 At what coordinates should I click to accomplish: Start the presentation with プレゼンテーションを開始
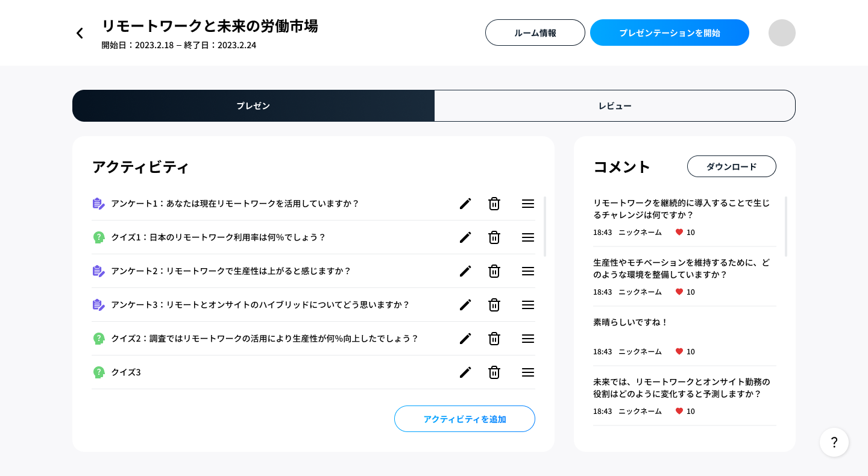pyautogui.click(x=669, y=33)
